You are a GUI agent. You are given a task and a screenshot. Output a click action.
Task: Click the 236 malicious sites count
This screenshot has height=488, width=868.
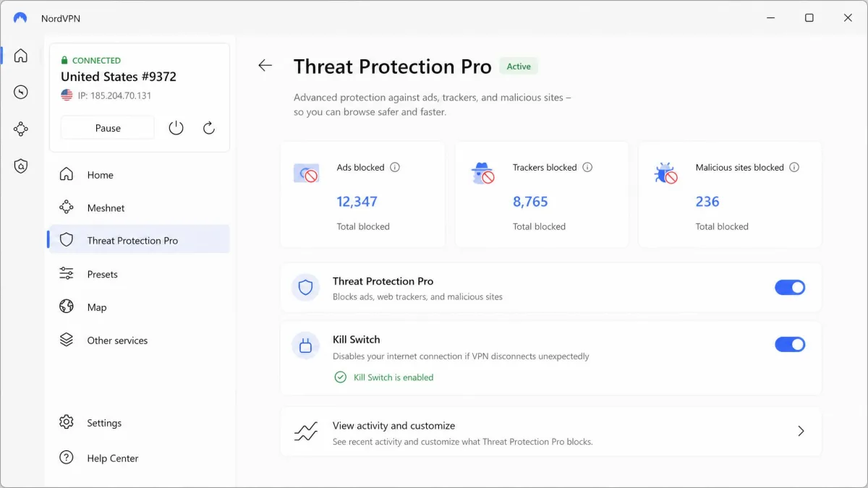(x=707, y=202)
